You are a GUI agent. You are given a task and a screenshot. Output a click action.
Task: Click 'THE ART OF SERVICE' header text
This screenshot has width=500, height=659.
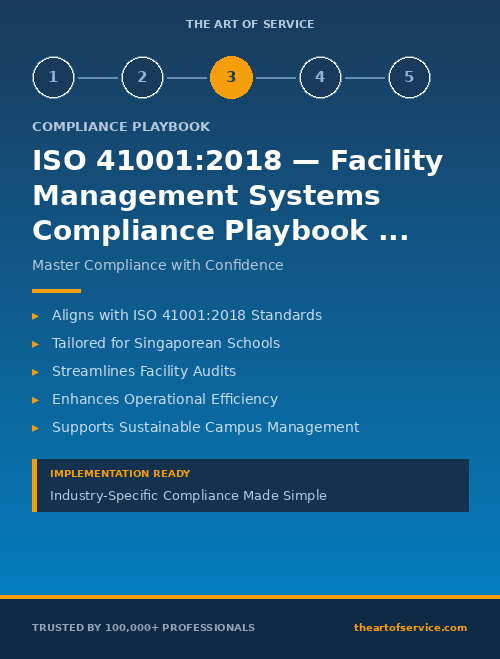click(x=250, y=24)
